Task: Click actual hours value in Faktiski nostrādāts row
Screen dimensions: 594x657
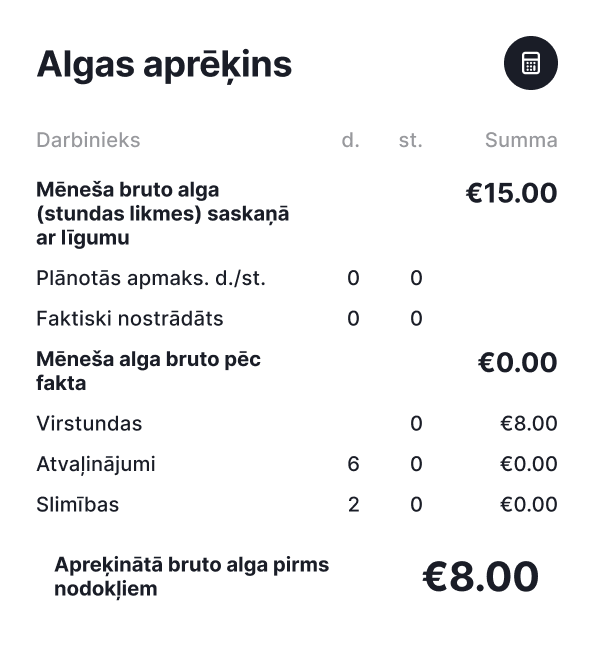Action: pyautogui.click(x=416, y=318)
